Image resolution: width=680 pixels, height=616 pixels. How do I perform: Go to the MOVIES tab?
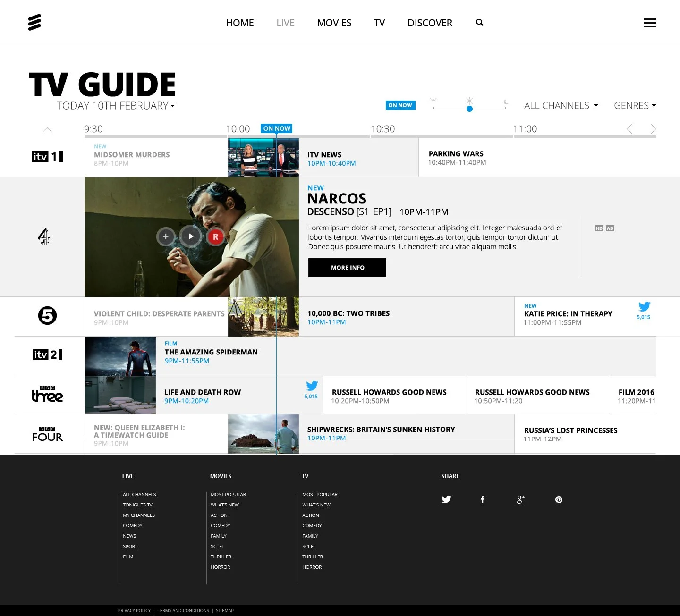(334, 23)
